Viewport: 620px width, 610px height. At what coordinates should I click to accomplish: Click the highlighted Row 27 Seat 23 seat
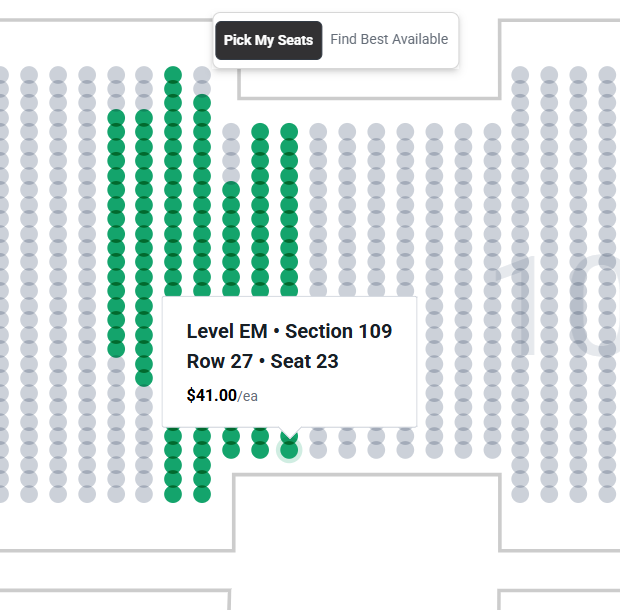[x=289, y=450]
